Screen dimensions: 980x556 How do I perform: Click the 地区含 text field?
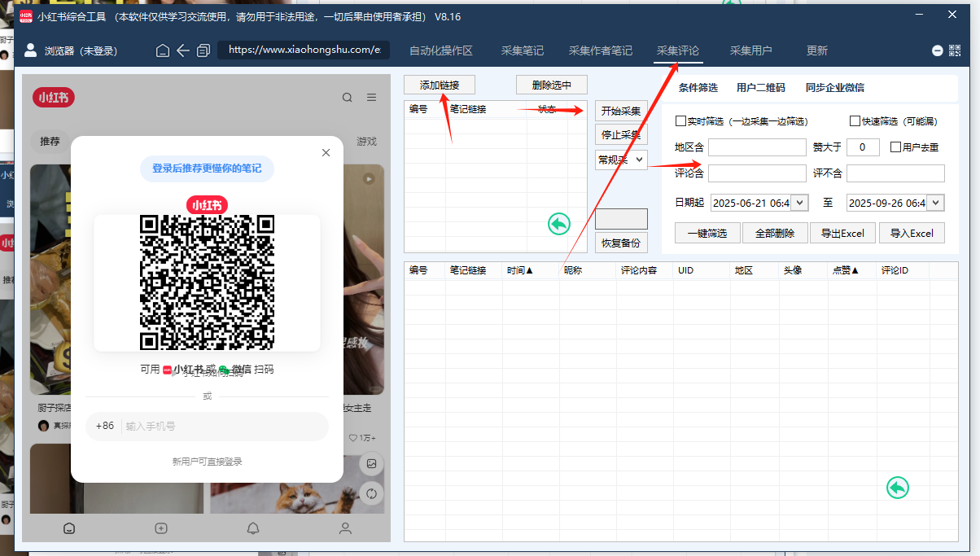(x=757, y=147)
